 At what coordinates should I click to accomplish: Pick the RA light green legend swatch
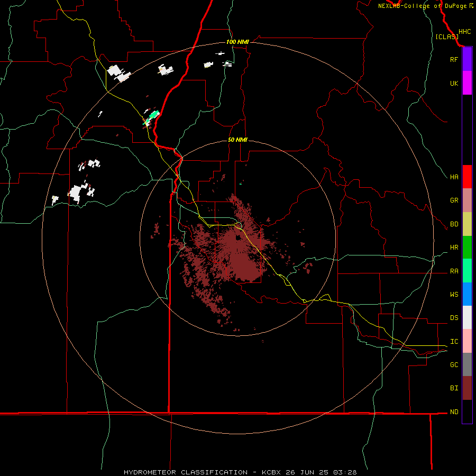(x=467, y=271)
